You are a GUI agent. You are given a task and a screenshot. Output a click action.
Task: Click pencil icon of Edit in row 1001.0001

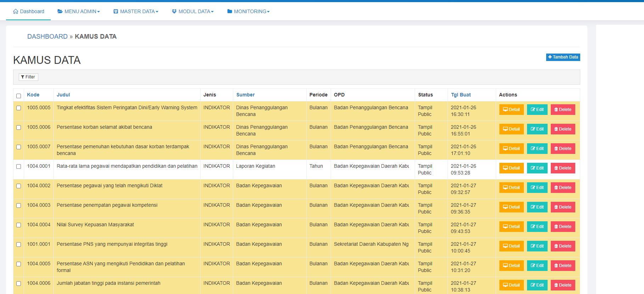tap(533, 246)
